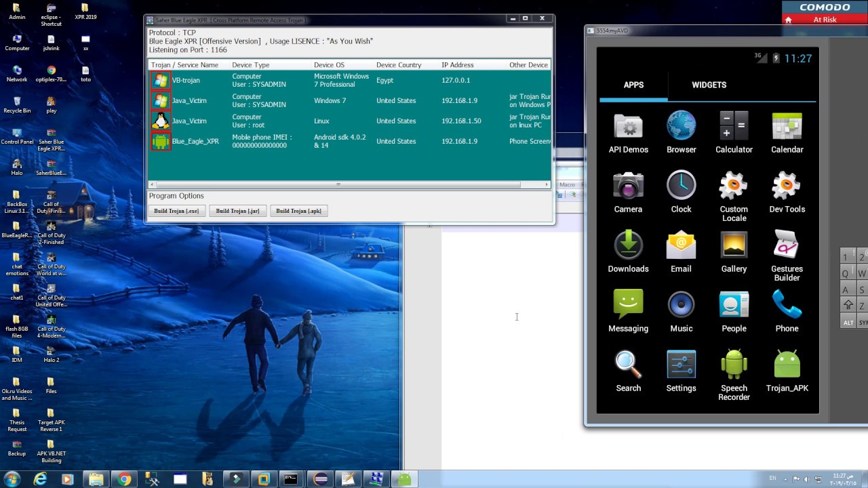Image resolution: width=868 pixels, height=488 pixels.
Task: Click the IP Address column header
Action: (458, 65)
